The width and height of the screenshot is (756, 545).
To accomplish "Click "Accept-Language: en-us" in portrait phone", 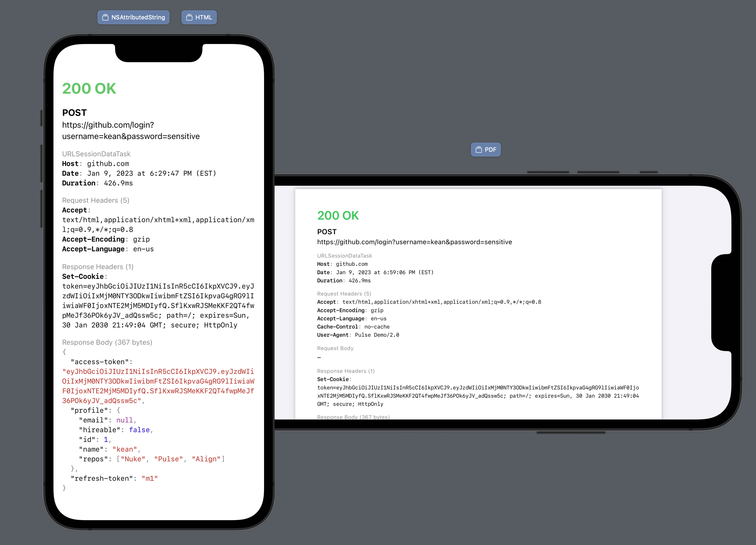I will click(108, 249).
